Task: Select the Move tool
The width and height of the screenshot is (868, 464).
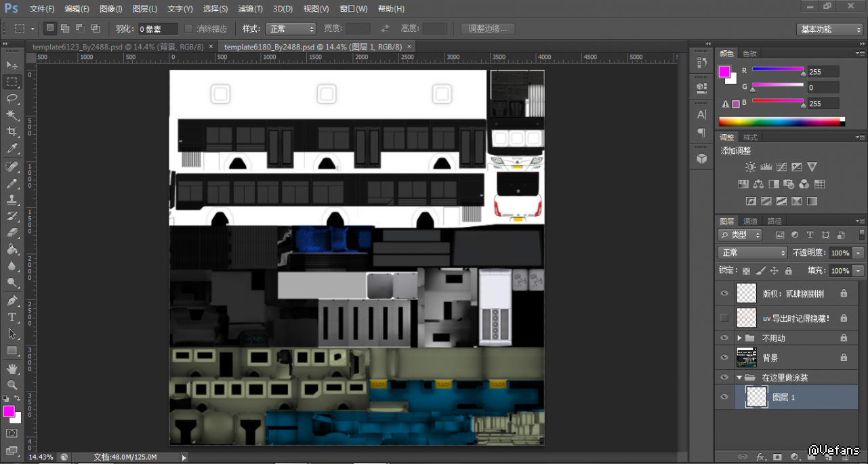Action: [12, 65]
